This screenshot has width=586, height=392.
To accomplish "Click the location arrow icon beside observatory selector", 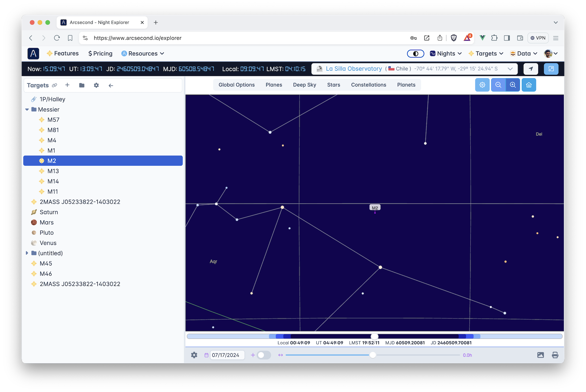I will click(531, 69).
